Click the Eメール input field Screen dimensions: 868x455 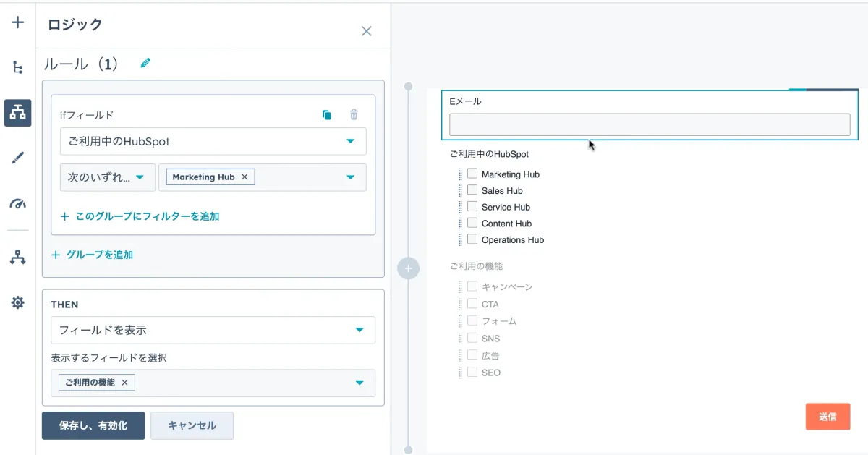(x=649, y=124)
